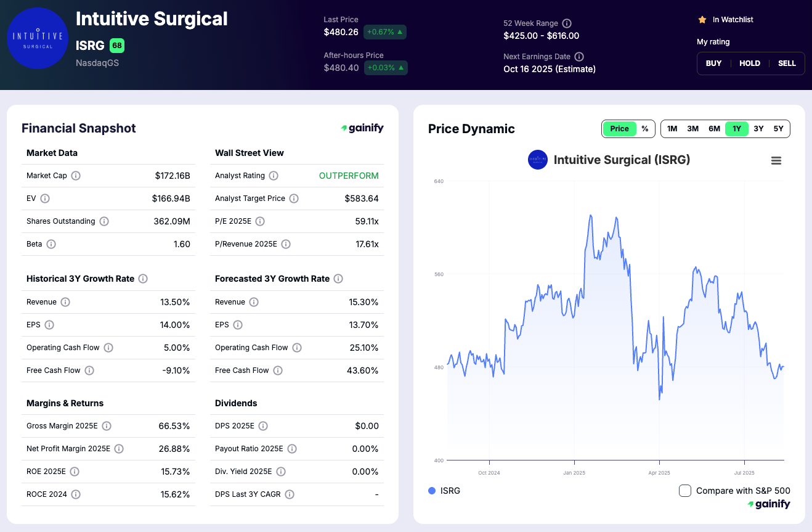This screenshot has height=532, width=812.
Task: Select the 6M time range
Action: pos(714,129)
